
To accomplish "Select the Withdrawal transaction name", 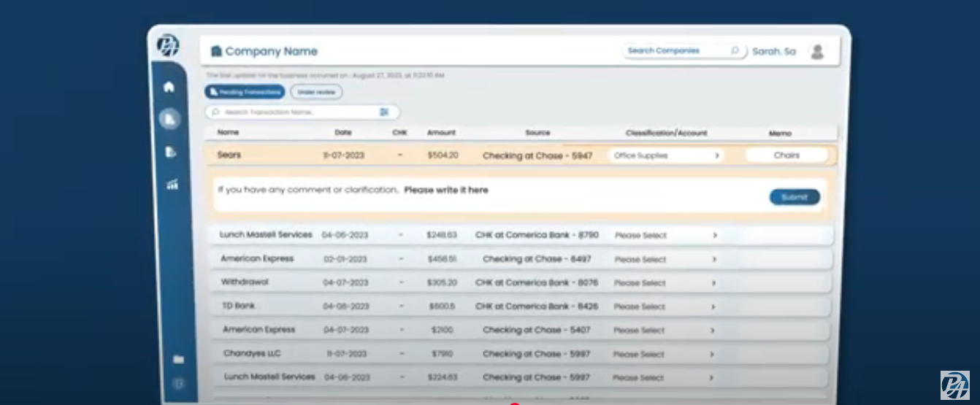I will click(245, 282).
